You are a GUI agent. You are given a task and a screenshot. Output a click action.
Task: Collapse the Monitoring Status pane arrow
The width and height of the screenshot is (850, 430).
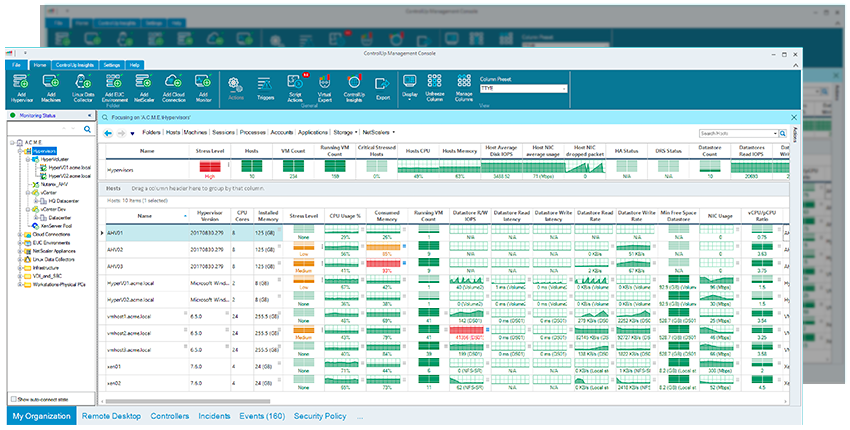tap(89, 115)
